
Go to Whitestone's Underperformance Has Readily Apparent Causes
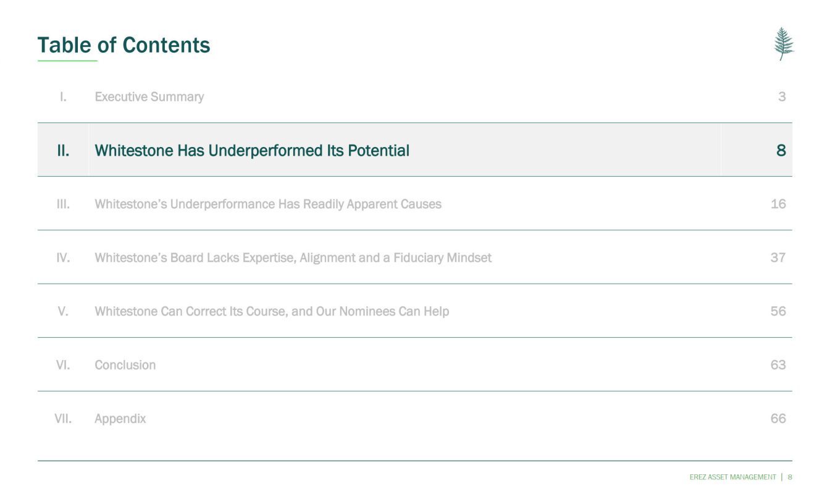pyautogui.click(x=267, y=204)
